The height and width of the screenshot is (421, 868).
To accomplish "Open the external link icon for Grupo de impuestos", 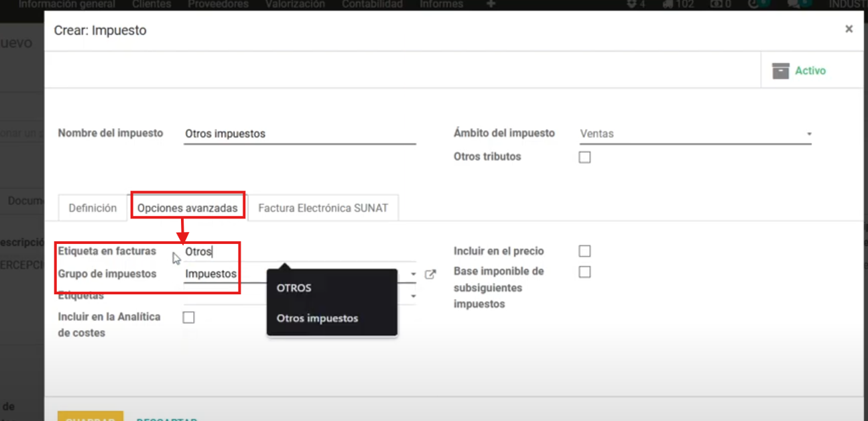I will pyautogui.click(x=430, y=274).
